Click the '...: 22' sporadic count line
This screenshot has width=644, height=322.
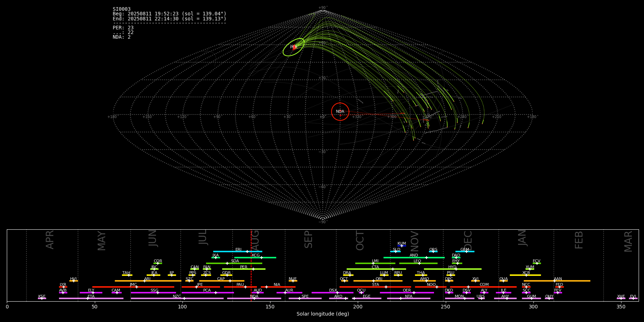coord(123,32)
